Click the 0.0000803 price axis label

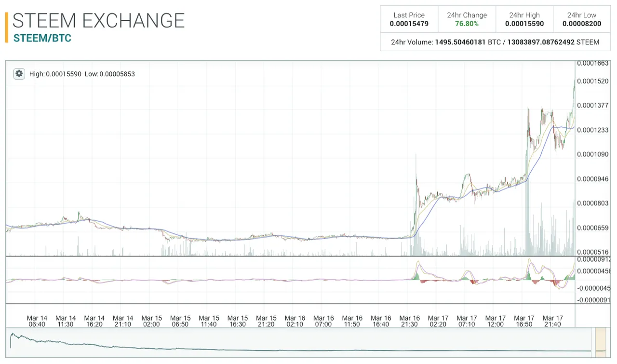[x=593, y=203]
